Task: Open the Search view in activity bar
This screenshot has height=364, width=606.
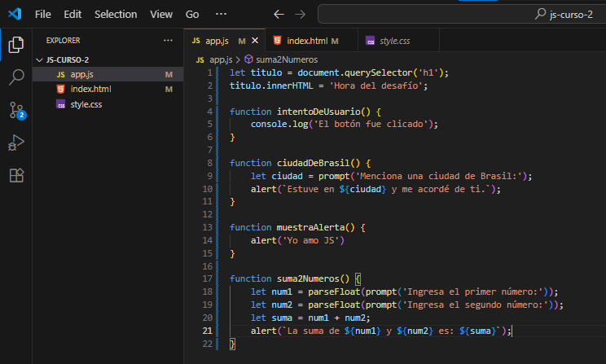Action: (15, 77)
